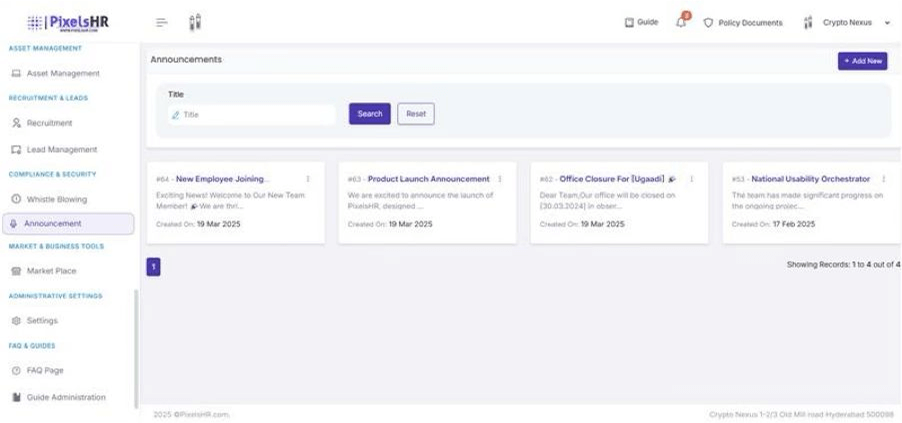Open Market Place in the sidebar
Viewport: 902px width, 423px height.
51,271
